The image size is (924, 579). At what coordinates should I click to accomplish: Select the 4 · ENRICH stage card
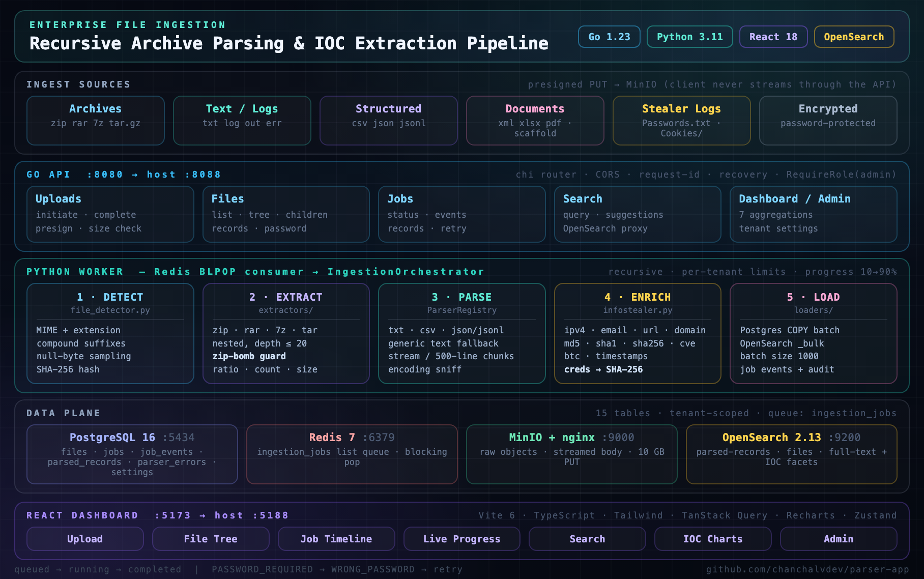[638, 333]
